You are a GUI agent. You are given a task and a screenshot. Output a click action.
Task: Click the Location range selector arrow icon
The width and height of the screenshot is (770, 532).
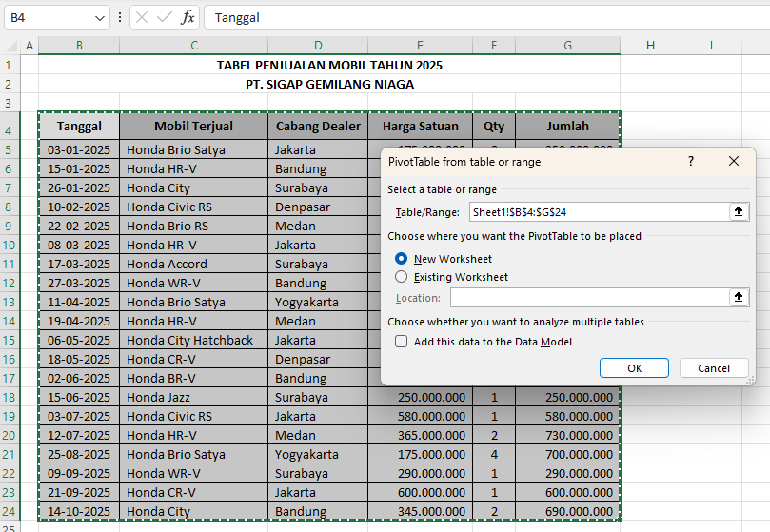click(738, 298)
